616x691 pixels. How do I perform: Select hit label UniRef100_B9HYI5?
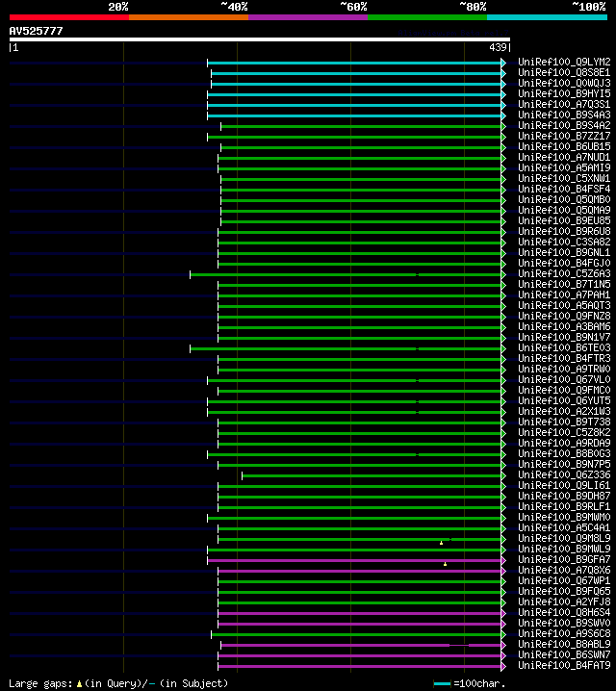(564, 94)
